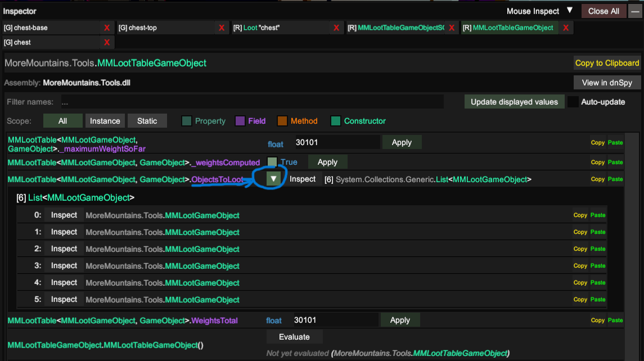Select the Static scope button
This screenshot has height=361, width=644.
click(147, 121)
